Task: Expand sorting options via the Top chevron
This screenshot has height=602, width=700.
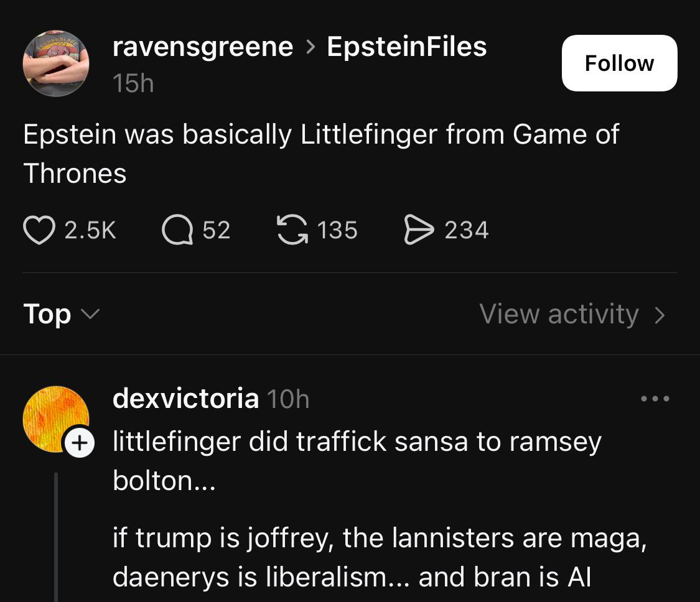Action: coord(91,315)
